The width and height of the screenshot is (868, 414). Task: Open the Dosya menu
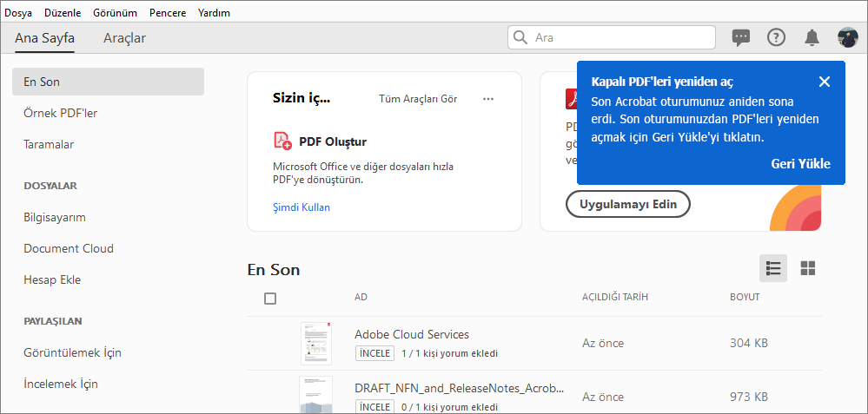pos(18,13)
